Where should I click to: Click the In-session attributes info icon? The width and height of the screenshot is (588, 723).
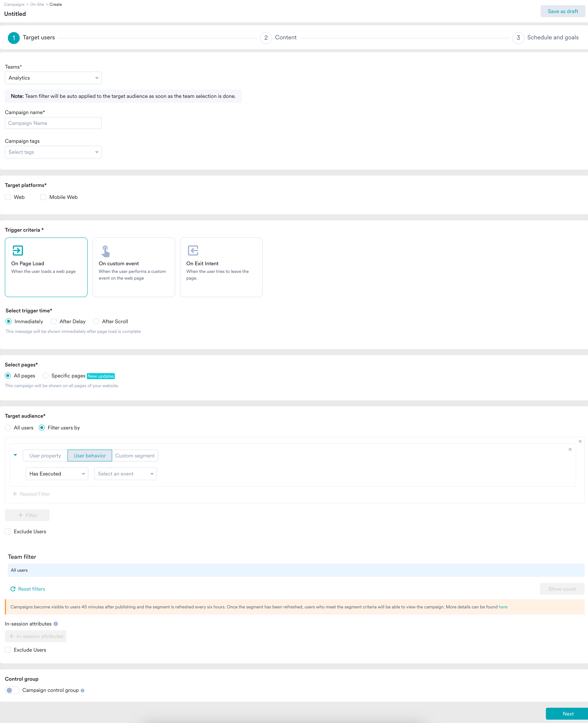pyautogui.click(x=56, y=624)
